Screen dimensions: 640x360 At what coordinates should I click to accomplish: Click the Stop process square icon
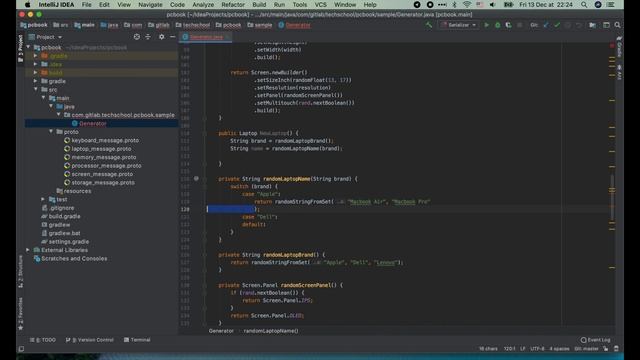520,25
